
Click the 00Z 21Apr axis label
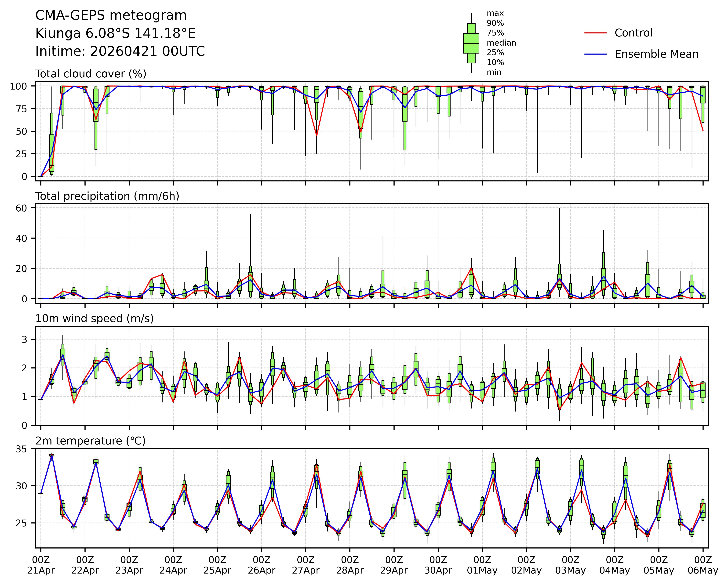point(41,565)
